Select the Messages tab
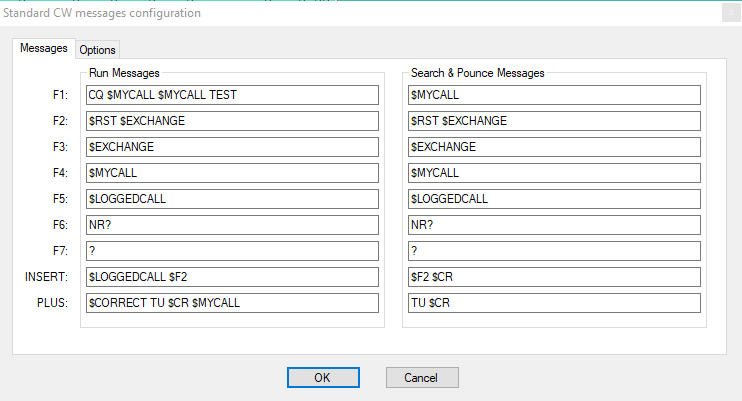The height and width of the screenshot is (401, 742). click(44, 48)
